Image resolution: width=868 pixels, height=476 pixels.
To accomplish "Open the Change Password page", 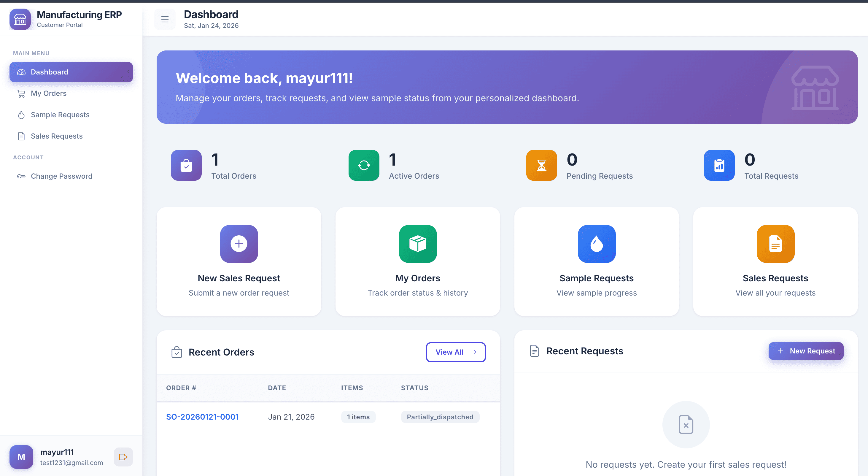I will 61,176.
